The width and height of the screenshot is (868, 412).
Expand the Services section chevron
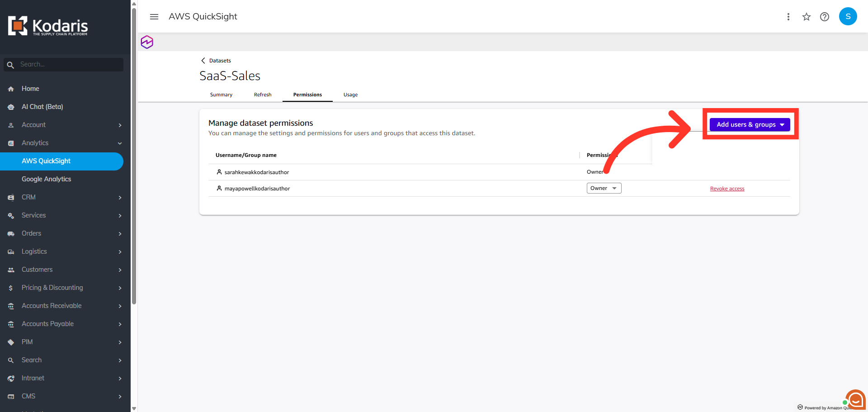point(120,216)
